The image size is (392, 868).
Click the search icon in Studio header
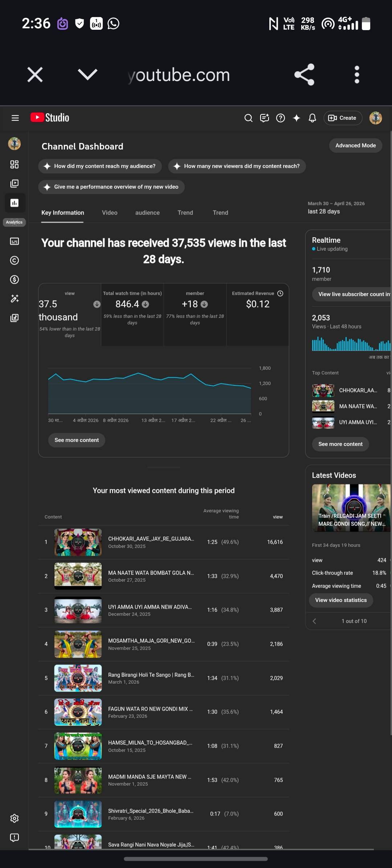(x=248, y=118)
